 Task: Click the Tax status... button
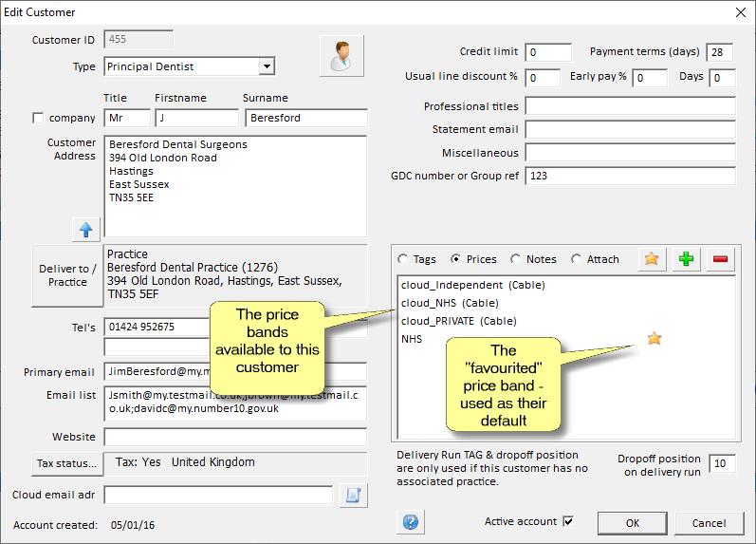click(66, 463)
